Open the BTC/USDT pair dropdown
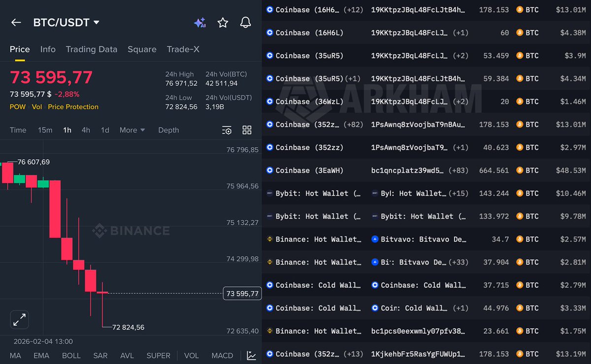This screenshot has height=364, width=591. click(x=66, y=23)
